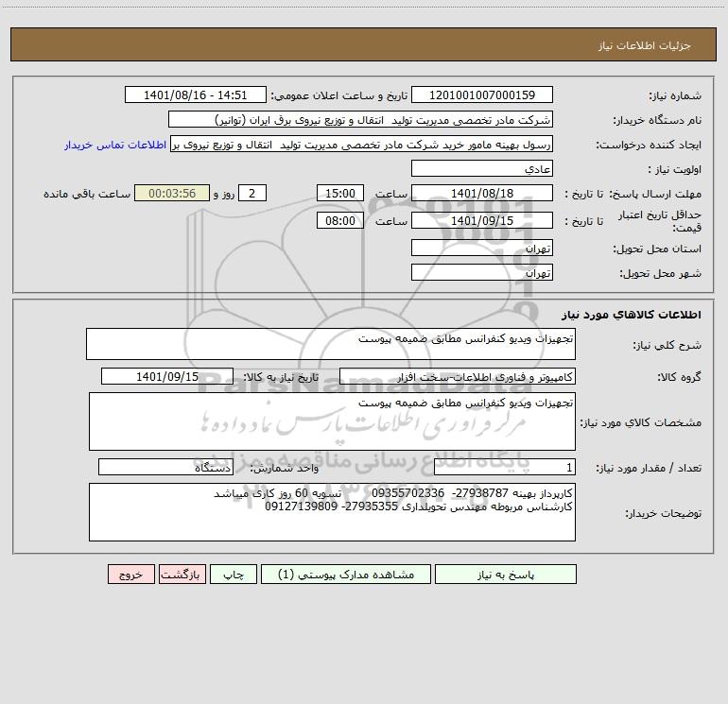Open اطلاعات تماس خریدار contact link

pos(115,145)
